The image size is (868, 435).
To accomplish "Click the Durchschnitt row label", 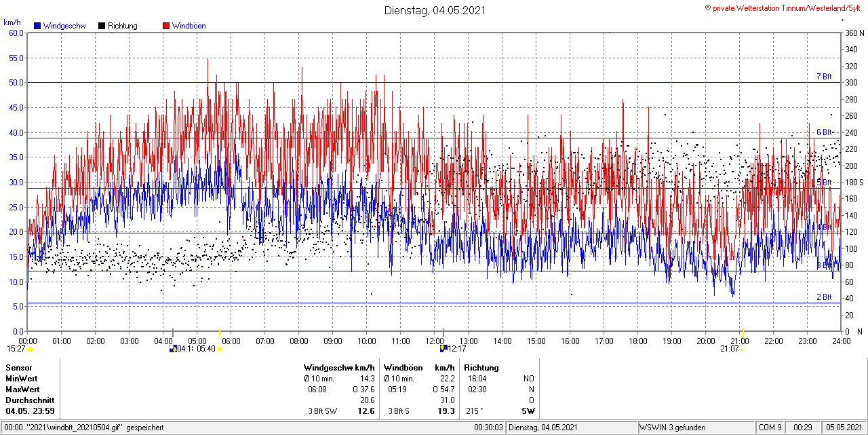I will tap(30, 400).
